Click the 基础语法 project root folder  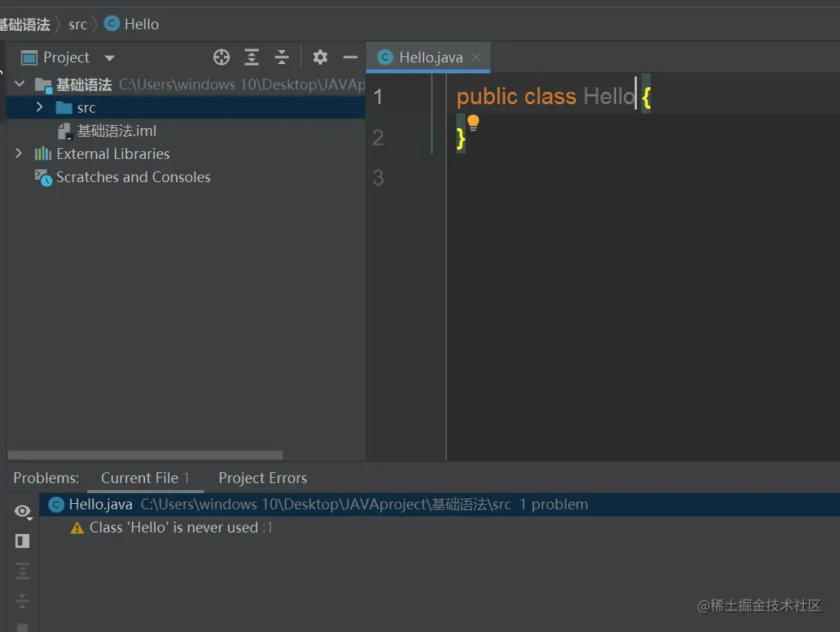(84, 85)
